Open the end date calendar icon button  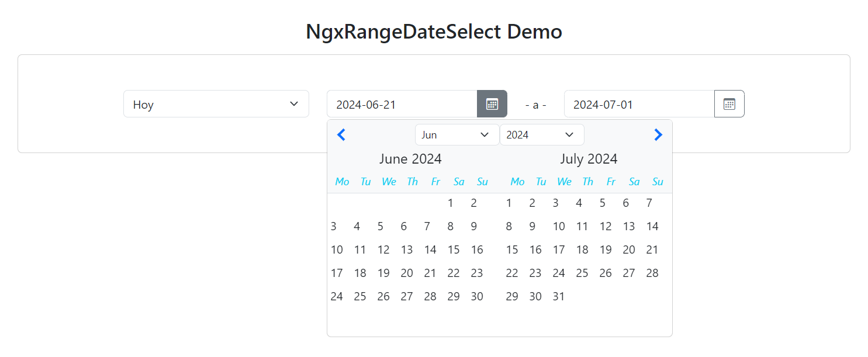729,104
